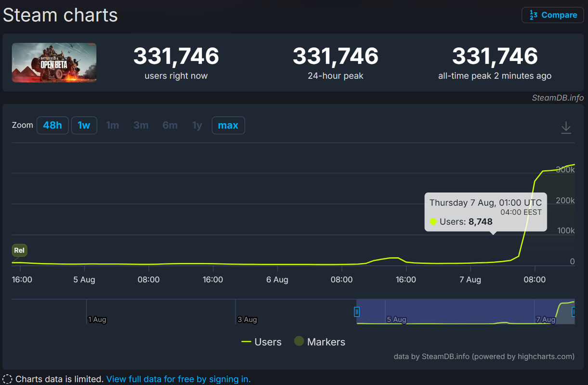588x385 pixels.
Task: Click the '1 Aug' navigator label
Action: pyautogui.click(x=97, y=320)
